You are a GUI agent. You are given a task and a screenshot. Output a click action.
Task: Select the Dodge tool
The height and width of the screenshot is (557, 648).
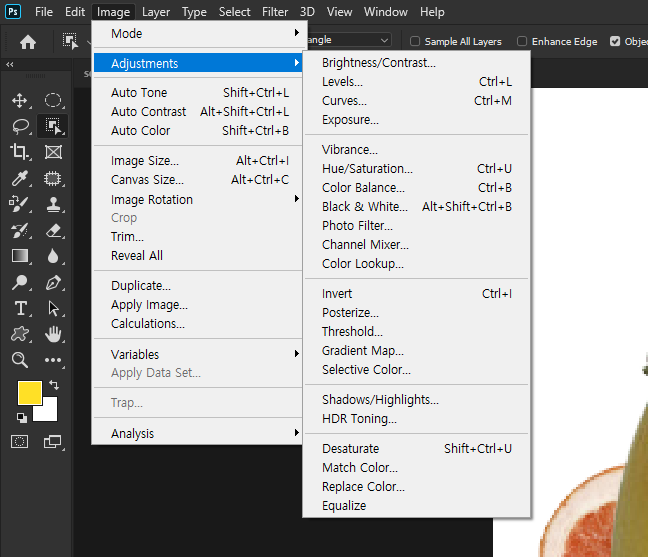19,283
